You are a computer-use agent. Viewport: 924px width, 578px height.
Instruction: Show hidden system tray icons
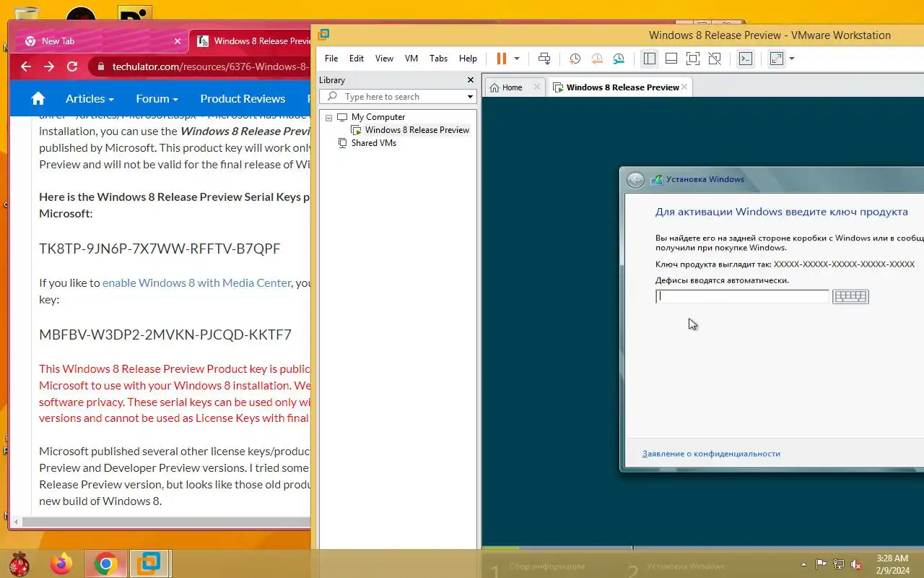[803, 564]
